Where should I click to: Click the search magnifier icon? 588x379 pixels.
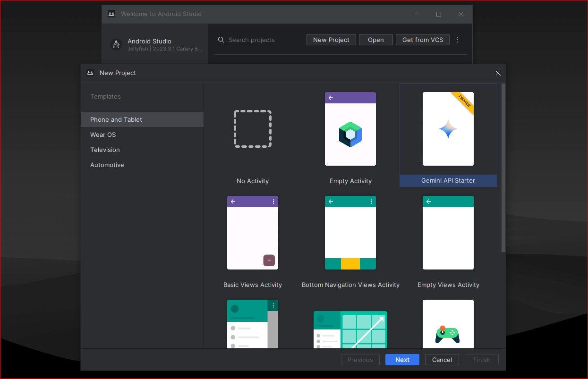coord(221,40)
